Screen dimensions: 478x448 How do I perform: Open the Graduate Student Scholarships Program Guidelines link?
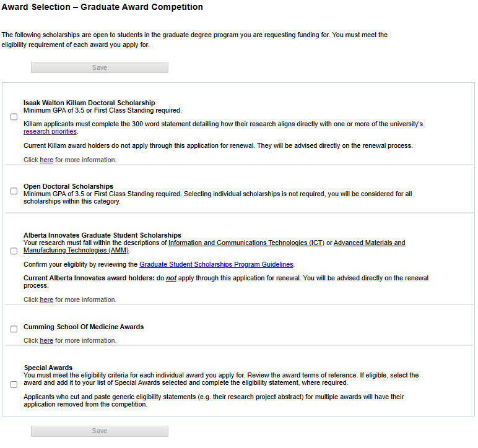point(216,265)
